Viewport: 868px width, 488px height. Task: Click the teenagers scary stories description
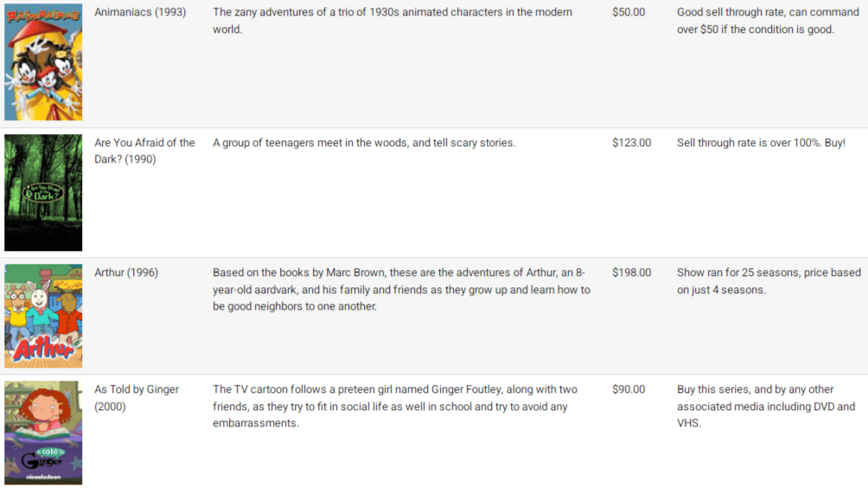click(x=364, y=143)
